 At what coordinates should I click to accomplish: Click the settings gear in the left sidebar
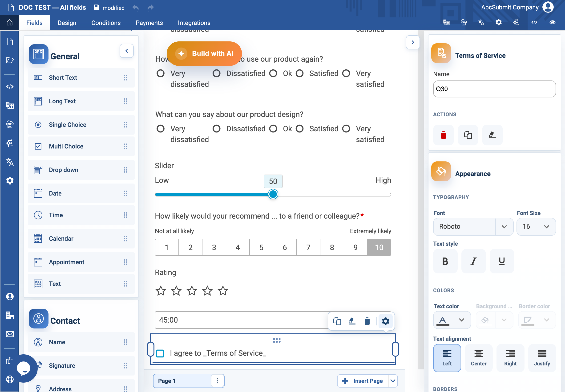10,181
